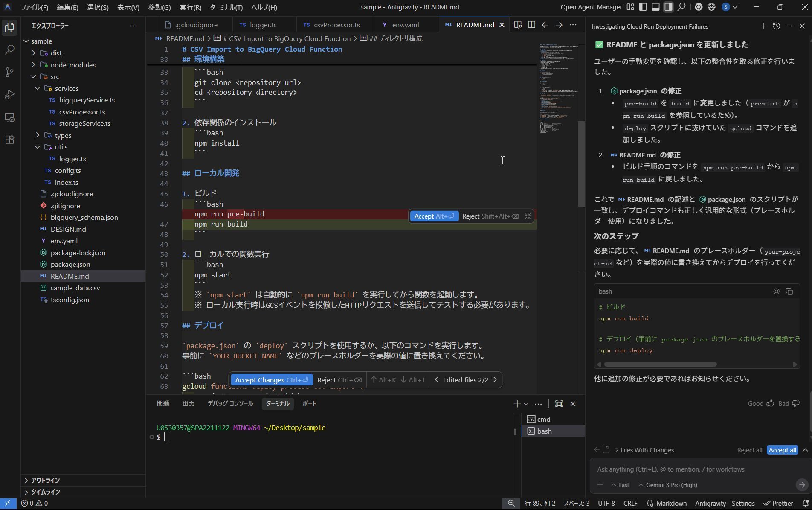Open the Search view in the activity bar
The width and height of the screenshot is (812, 510).
click(9, 50)
